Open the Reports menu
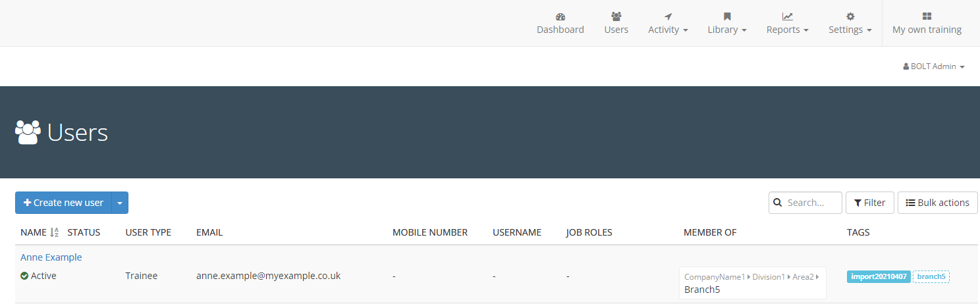The height and width of the screenshot is (308, 980). point(787,30)
